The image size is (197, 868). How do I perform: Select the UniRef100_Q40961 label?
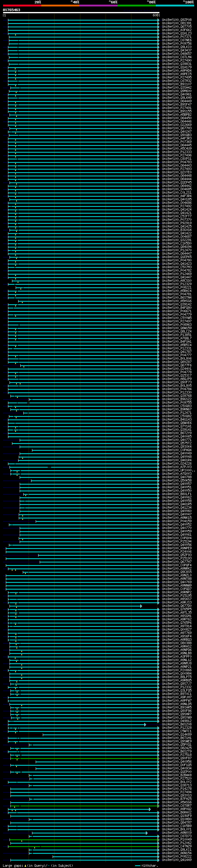pyautogui.click(x=176, y=94)
